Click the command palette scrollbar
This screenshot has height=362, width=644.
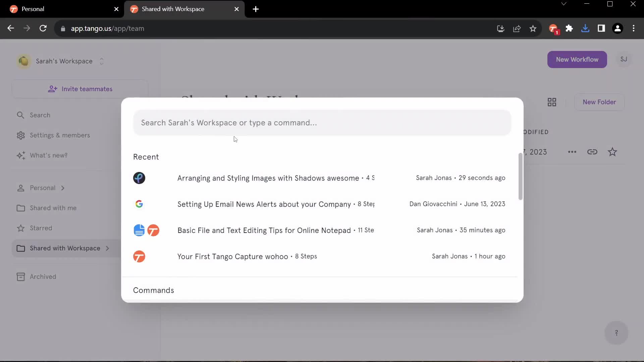[520, 176]
